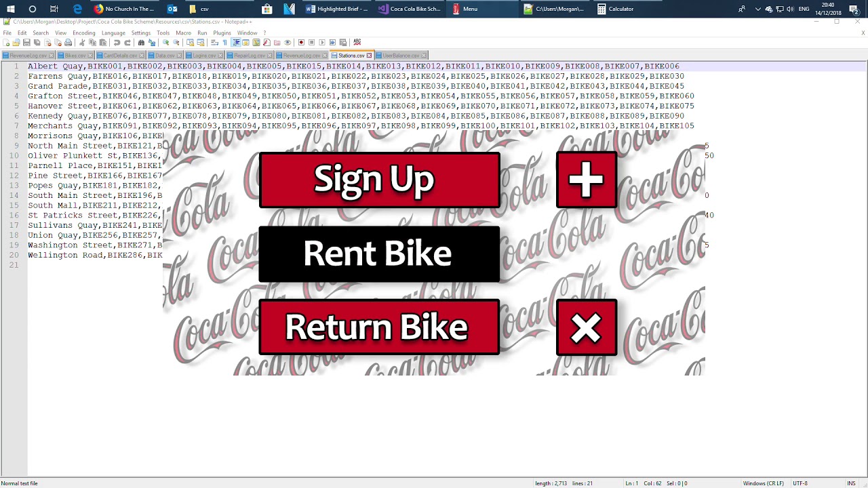Change line ending via Windows (CR LF)
This screenshot has width=868, height=488.
tap(764, 483)
